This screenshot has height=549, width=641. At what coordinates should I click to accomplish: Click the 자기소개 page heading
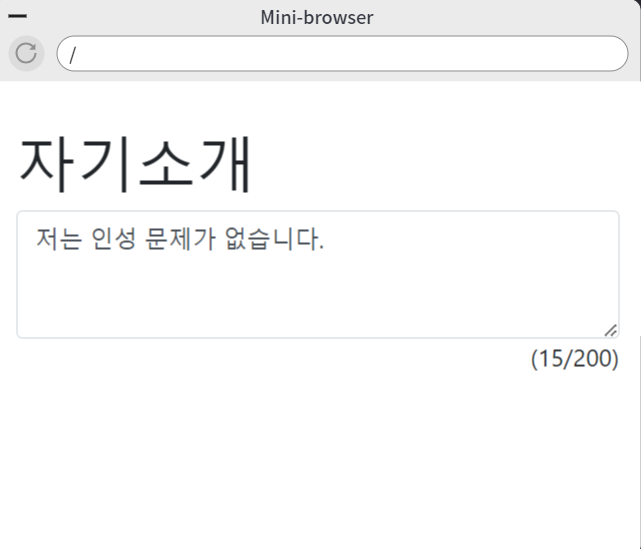[135, 164]
